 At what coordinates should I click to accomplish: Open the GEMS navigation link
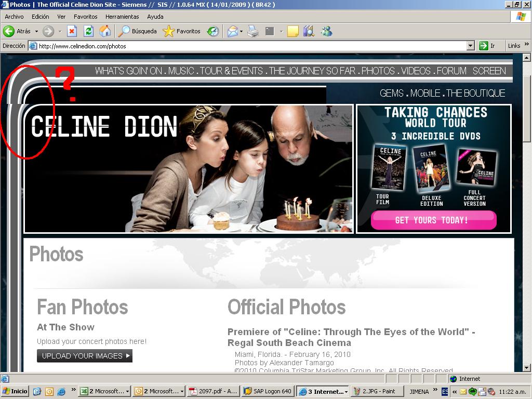(x=392, y=94)
